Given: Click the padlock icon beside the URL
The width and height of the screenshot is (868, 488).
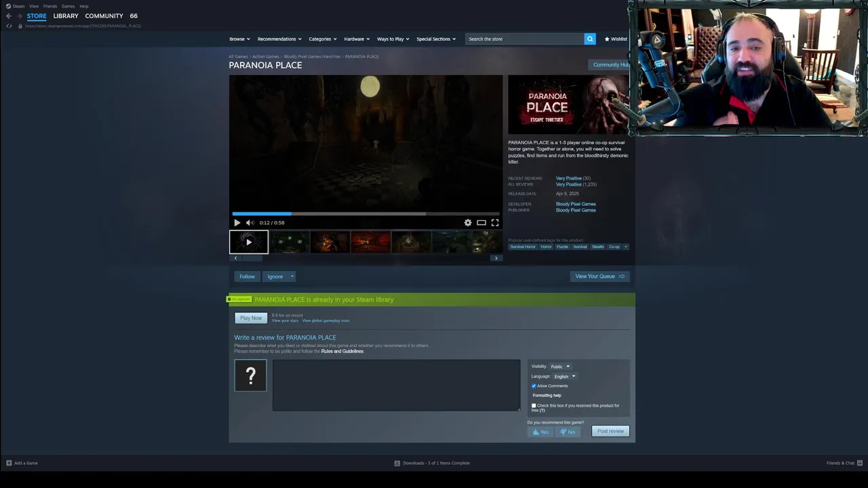Looking at the screenshot, I should click(20, 26).
